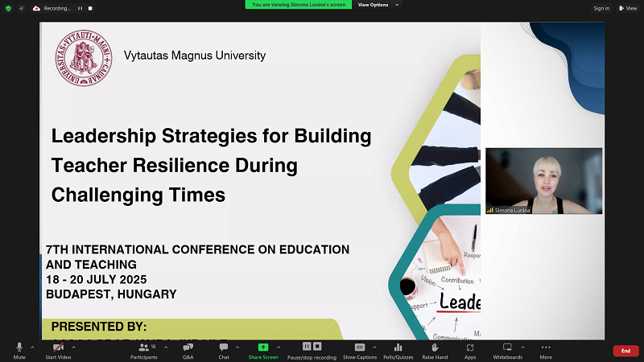Pause the recording from the bottom toolbar
Screen dimensions: 644x362
[x=312, y=348]
